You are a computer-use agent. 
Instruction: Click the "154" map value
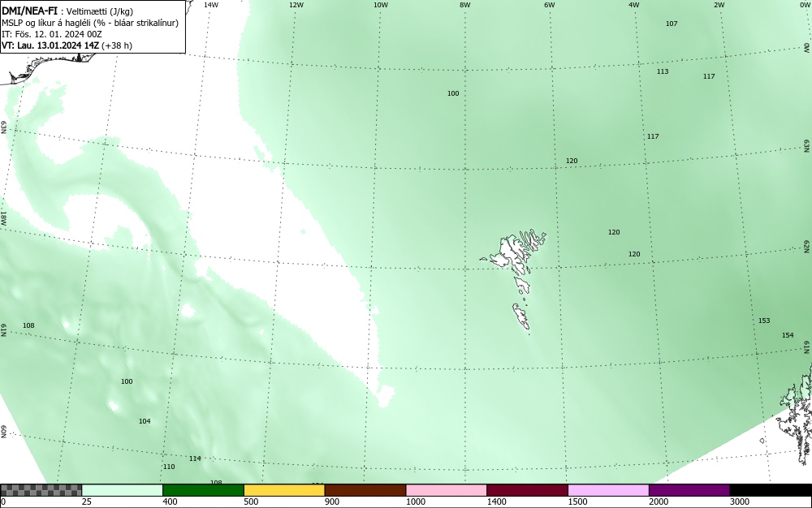tap(788, 335)
